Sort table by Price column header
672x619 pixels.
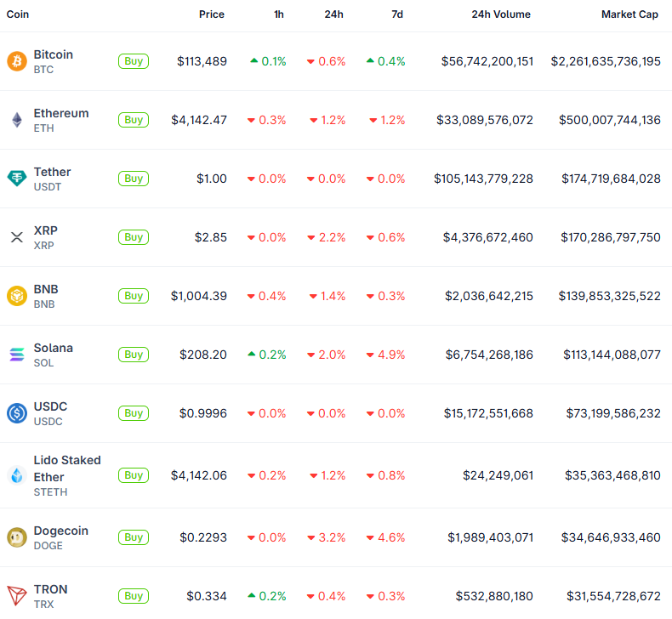[x=212, y=14]
